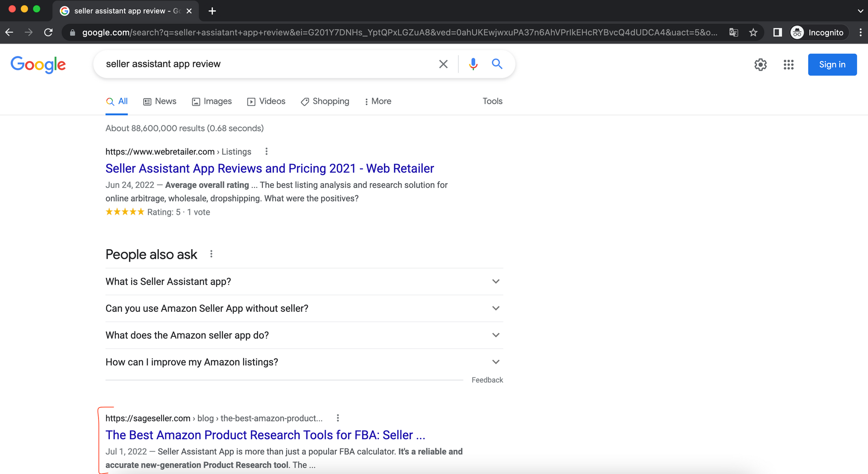Switch to the Images tab

click(212, 101)
